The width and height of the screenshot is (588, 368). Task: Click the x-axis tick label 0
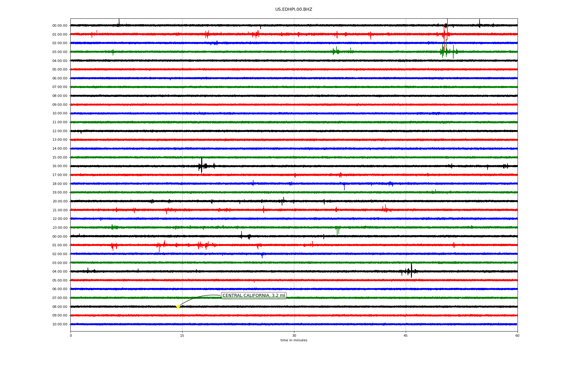(x=71, y=335)
